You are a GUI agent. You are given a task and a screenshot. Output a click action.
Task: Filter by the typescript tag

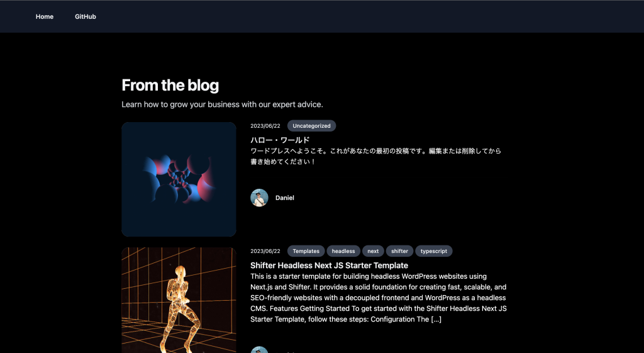click(x=434, y=251)
